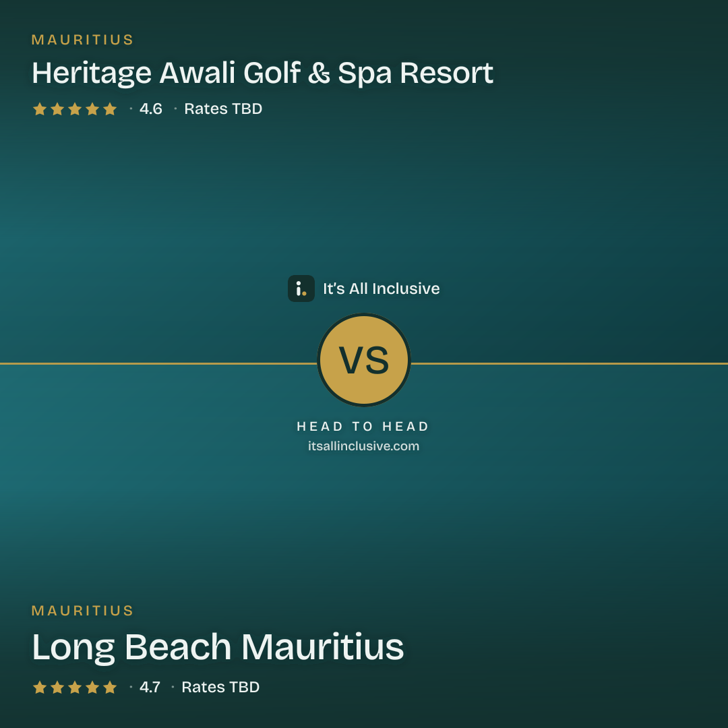Click Rates TBD under Long Beach Mauritius

pos(220,687)
